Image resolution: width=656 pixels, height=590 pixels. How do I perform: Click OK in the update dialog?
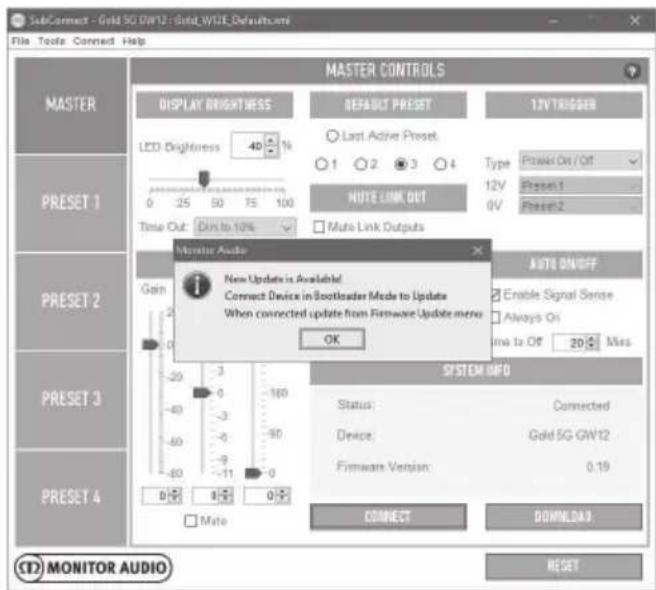coord(332,339)
